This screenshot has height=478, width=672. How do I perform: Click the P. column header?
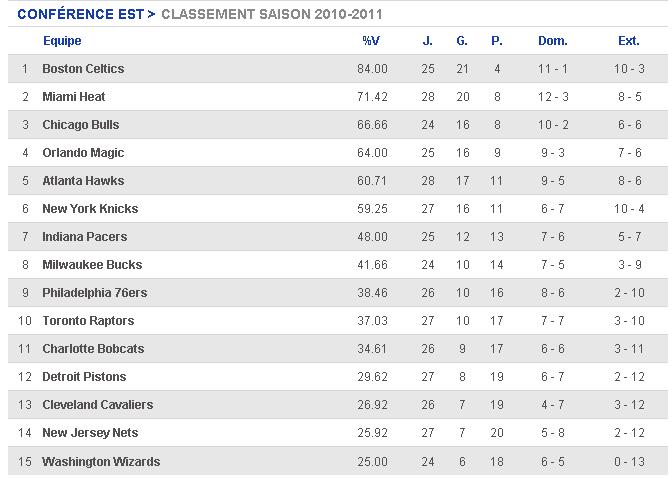496,41
